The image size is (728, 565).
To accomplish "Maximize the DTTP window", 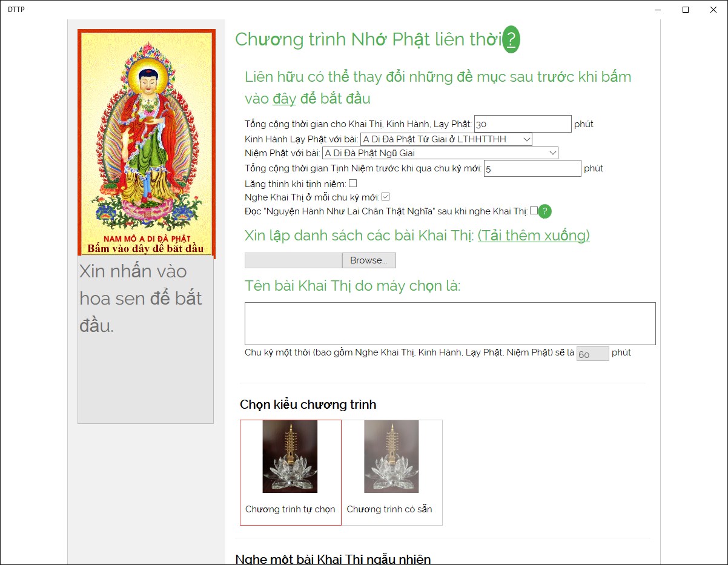I will pyautogui.click(x=686, y=10).
